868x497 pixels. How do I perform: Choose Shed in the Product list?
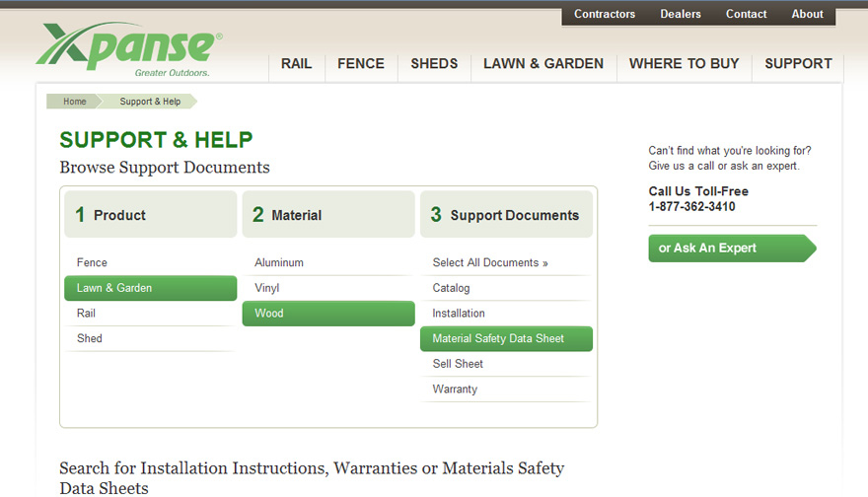tap(151, 338)
